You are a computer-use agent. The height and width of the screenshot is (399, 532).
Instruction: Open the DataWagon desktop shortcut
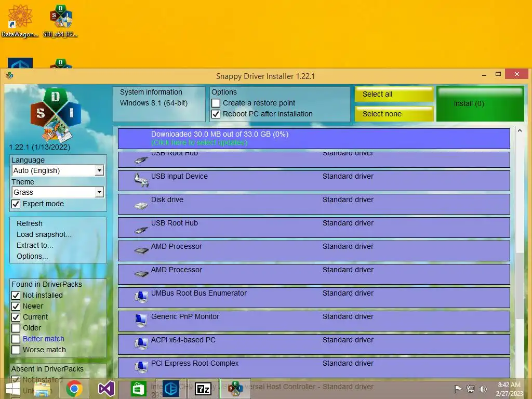20,21
